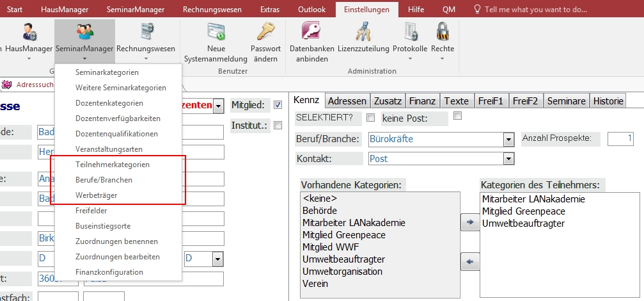This screenshot has width=644, height=301.
Task: Uncheck the Mitglied checkbox
Action: [x=278, y=105]
